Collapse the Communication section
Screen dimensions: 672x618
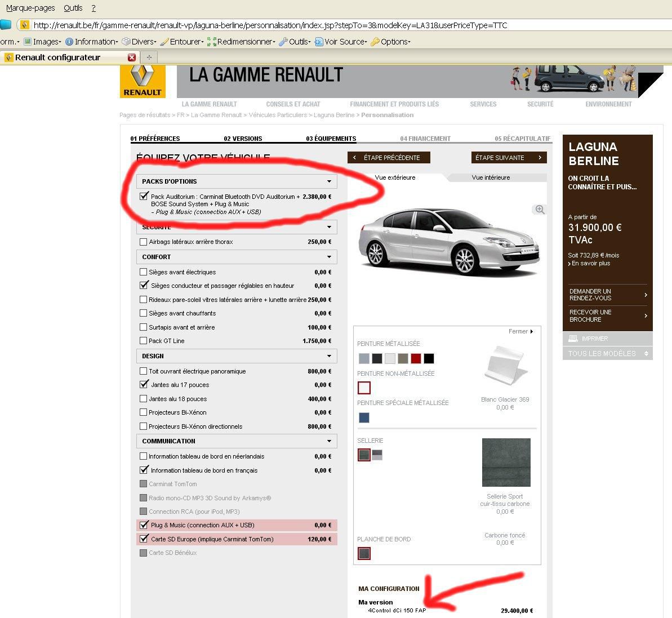(x=237, y=441)
